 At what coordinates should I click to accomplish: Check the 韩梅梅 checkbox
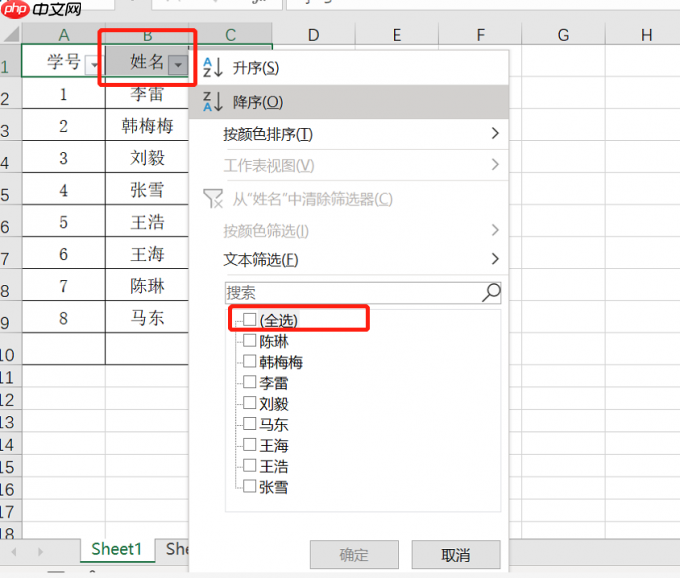[249, 361]
